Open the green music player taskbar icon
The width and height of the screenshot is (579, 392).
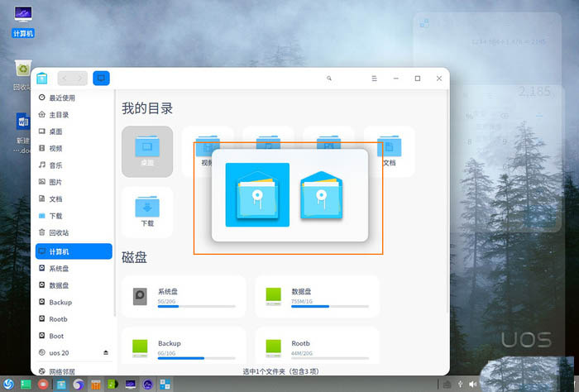coord(113,385)
